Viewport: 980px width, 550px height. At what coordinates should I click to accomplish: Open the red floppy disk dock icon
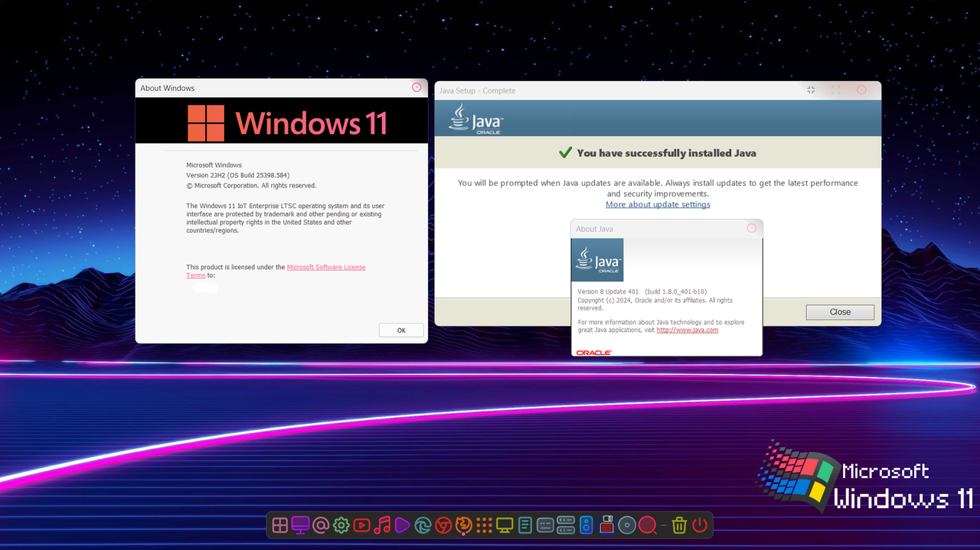click(x=606, y=525)
